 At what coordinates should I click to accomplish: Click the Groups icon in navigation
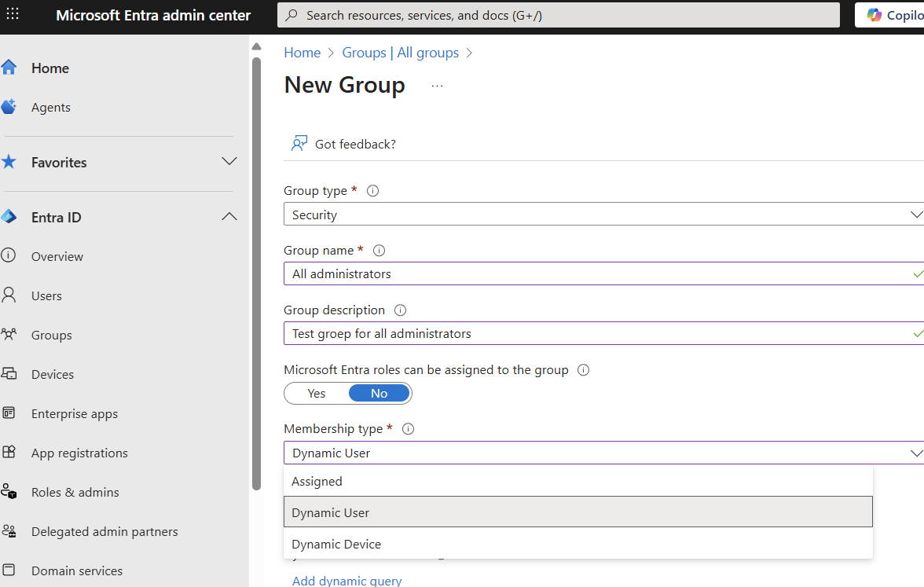(x=9, y=335)
